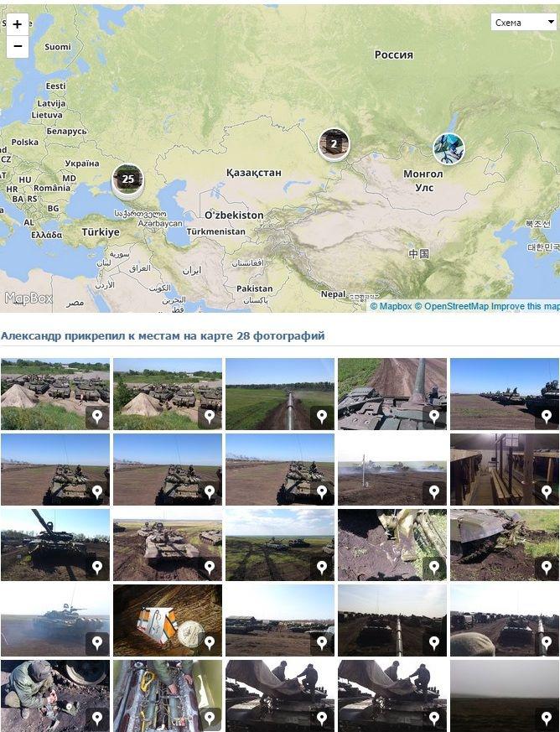560x732 pixels.
Task: Open the overturned armor wreck photo
Action: point(505,545)
